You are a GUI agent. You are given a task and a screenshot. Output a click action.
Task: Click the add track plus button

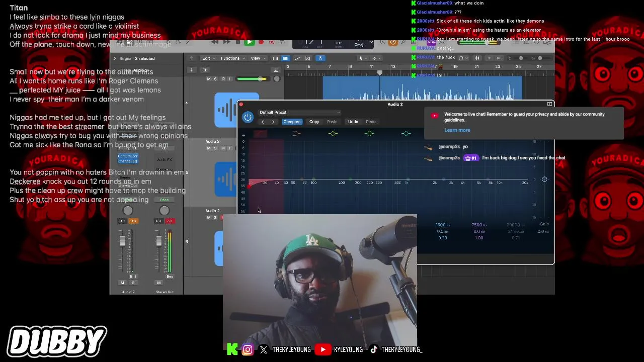click(191, 70)
